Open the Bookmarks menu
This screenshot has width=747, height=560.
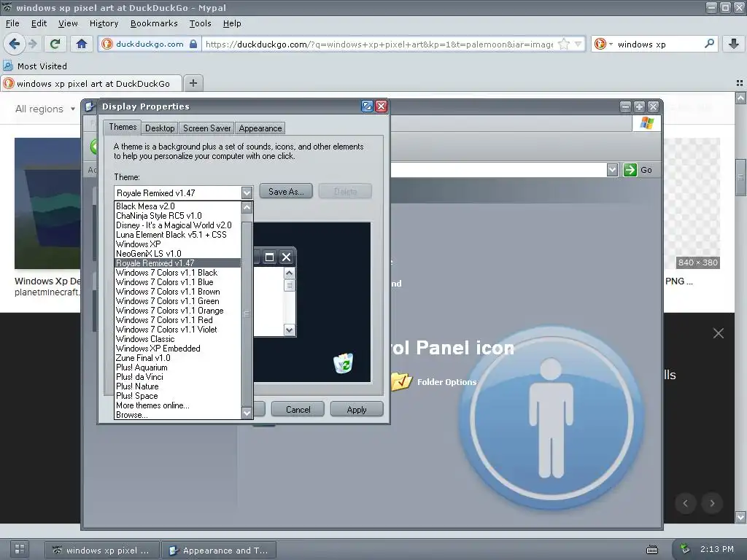[154, 23]
